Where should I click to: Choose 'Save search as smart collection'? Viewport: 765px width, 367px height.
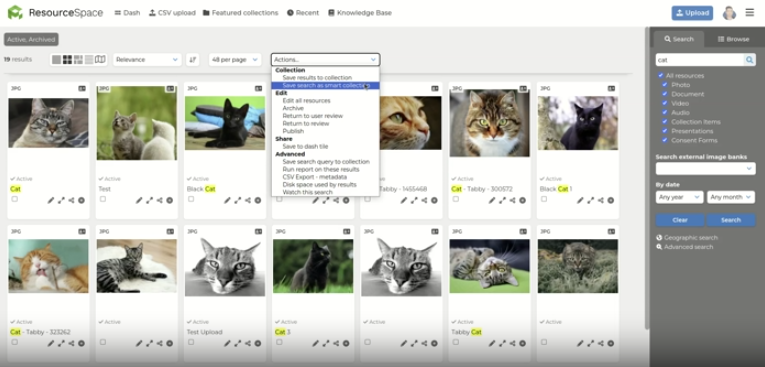point(325,85)
